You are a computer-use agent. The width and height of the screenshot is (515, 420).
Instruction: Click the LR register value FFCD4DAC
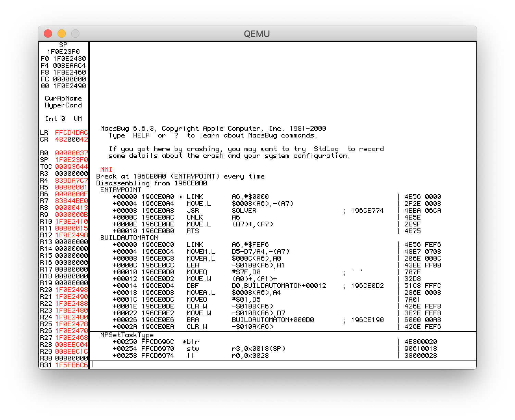coord(71,132)
